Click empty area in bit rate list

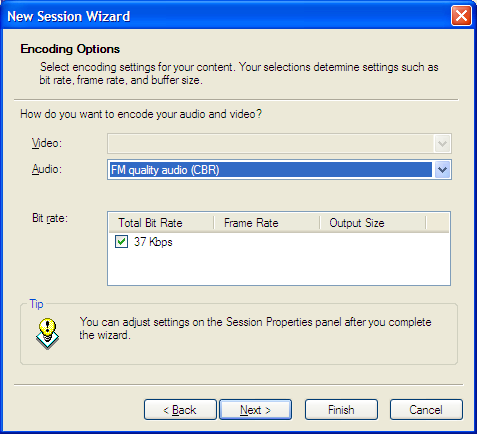(279, 267)
